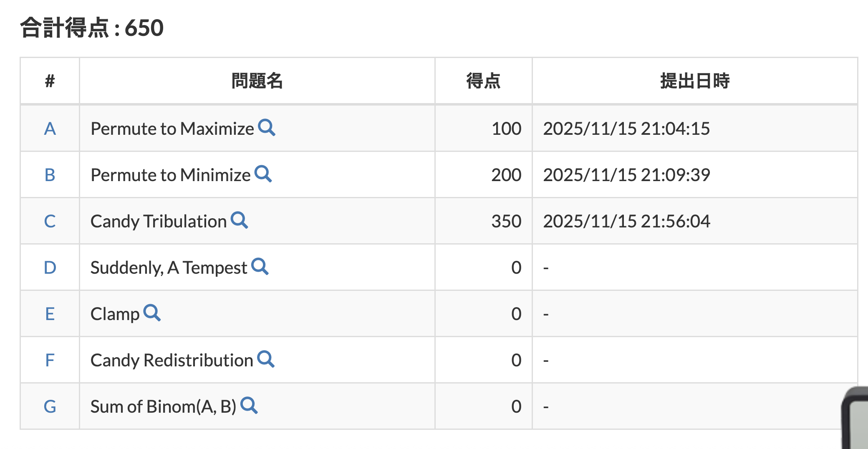
Task: Click the 問題名 column header
Action: point(256,81)
